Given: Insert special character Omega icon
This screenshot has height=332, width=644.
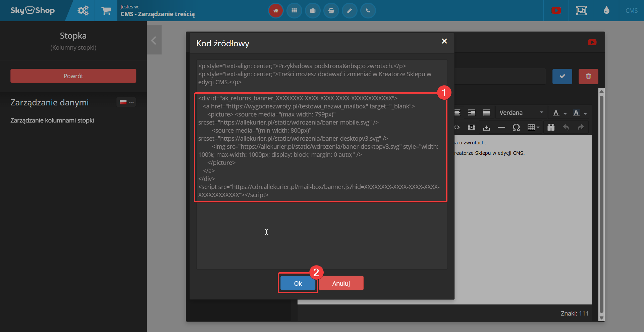Looking at the screenshot, I should pos(516,127).
